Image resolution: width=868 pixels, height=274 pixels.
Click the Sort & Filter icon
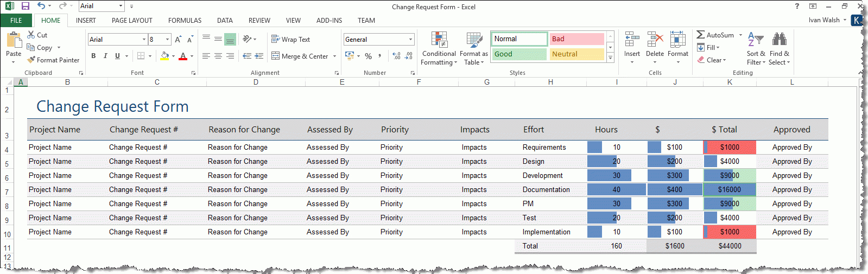click(x=756, y=40)
